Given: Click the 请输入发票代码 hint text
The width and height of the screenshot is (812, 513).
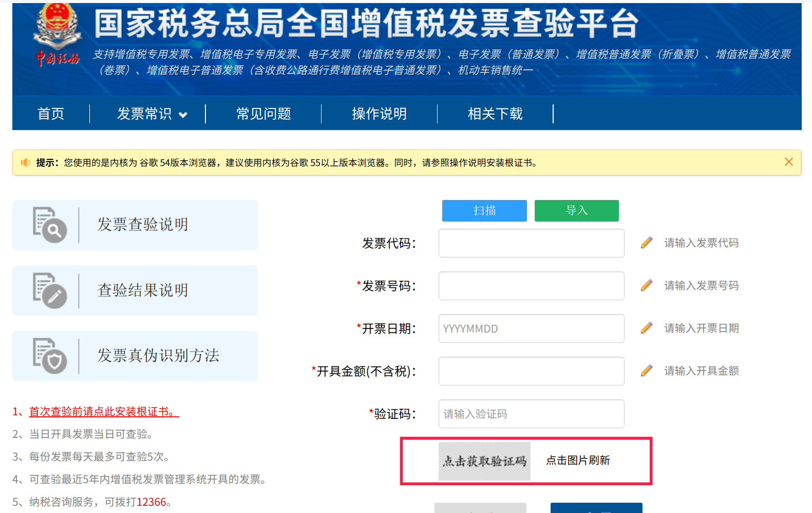Looking at the screenshot, I should click(x=702, y=243).
